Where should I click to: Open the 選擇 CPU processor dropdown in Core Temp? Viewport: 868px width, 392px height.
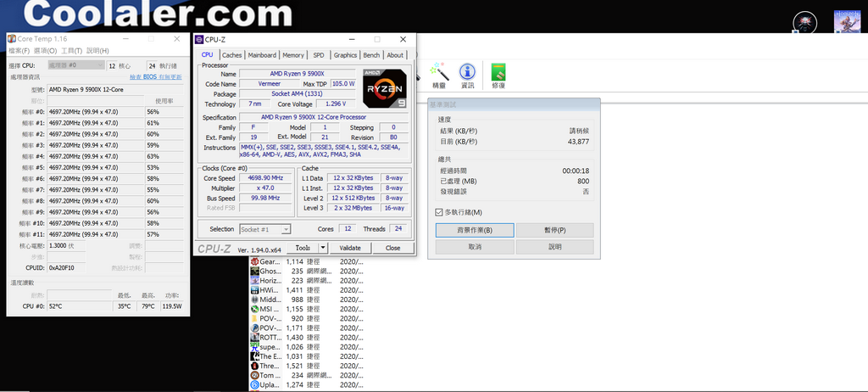pyautogui.click(x=75, y=65)
